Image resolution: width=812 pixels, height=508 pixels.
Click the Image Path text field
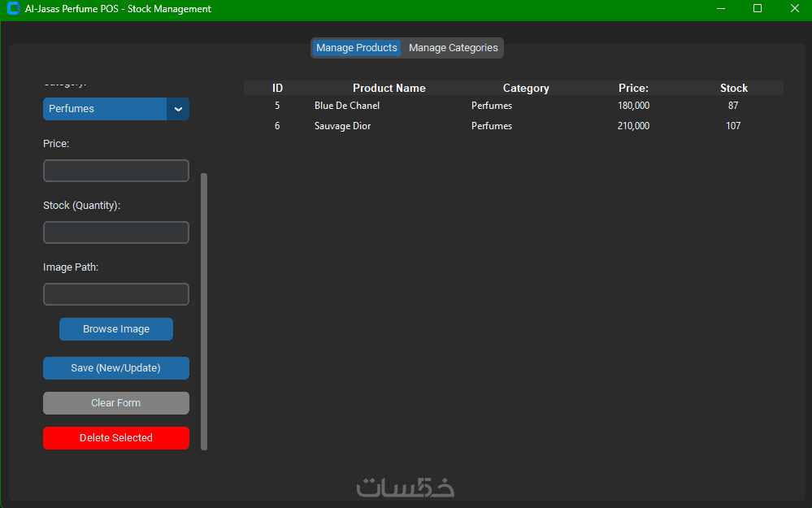point(116,294)
